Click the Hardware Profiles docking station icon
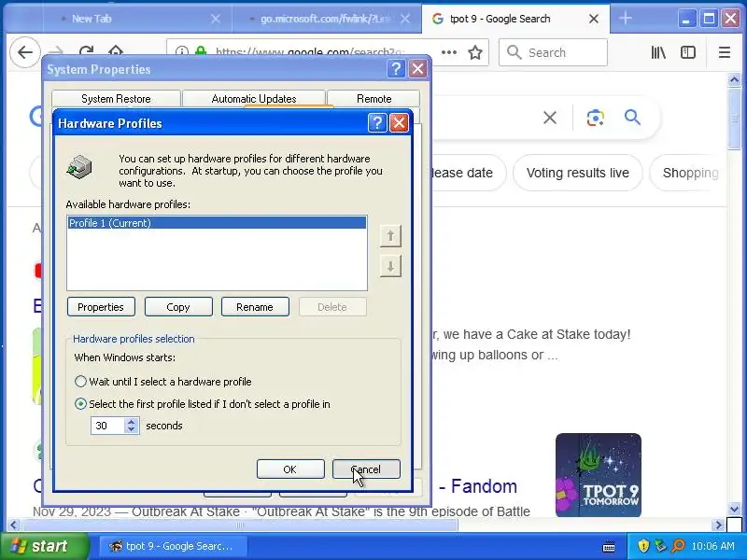Image resolution: width=747 pixels, height=560 pixels. [x=79, y=167]
